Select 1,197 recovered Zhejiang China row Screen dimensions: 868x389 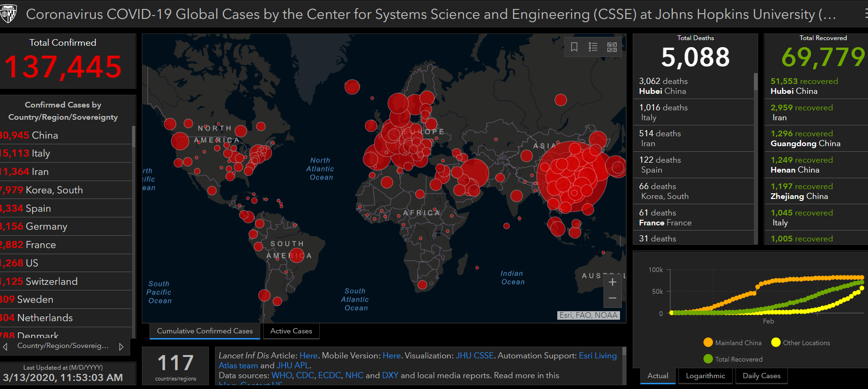click(x=816, y=191)
